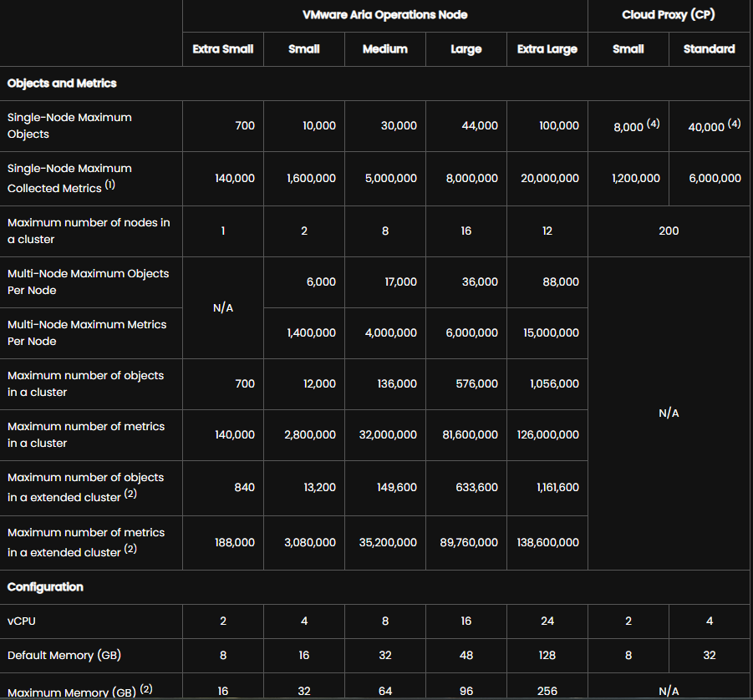Click the '8,000 (4)' Cloud Proxy cell

coord(636,126)
